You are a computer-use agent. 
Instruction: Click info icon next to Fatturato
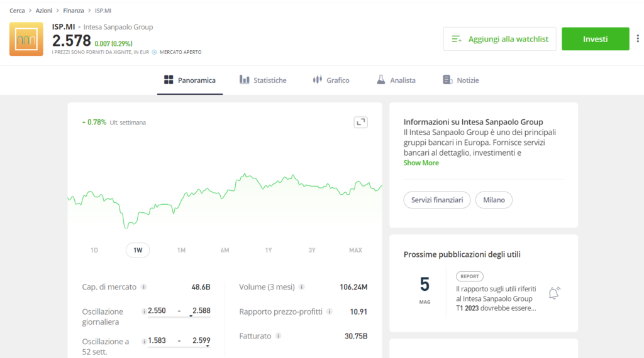279,336
